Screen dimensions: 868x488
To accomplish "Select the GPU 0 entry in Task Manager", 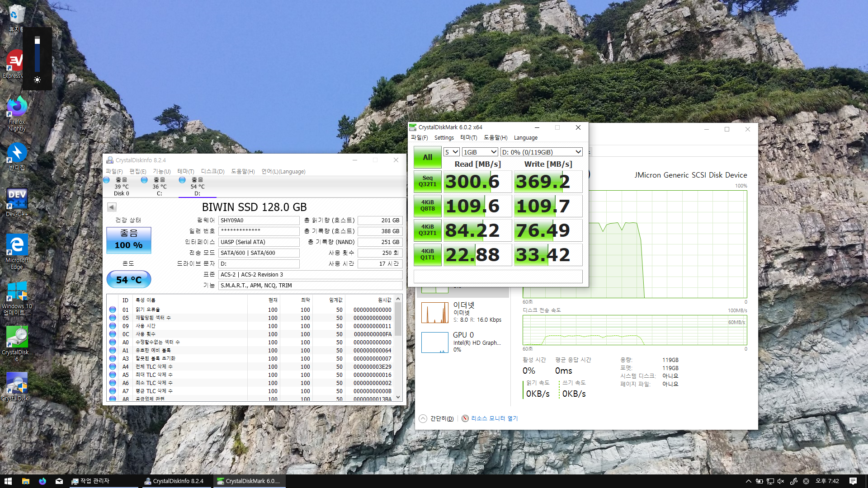I will pyautogui.click(x=463, y=342).
